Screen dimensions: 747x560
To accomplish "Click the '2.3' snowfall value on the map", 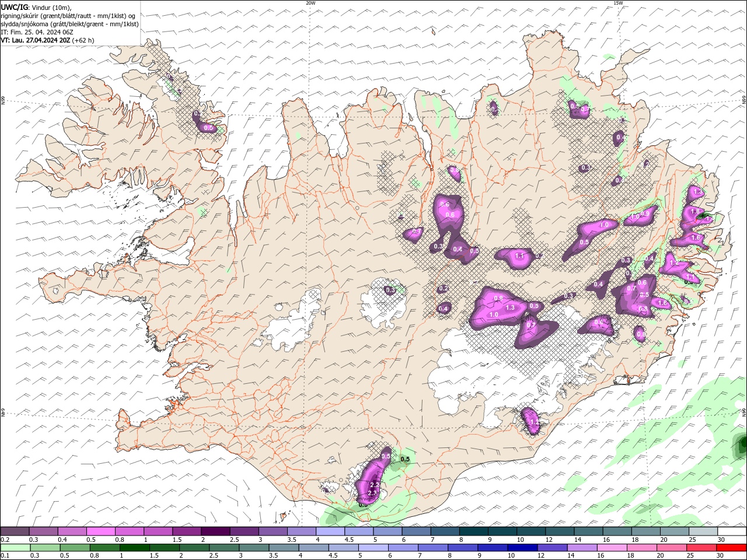I will [x=373, y=493].
